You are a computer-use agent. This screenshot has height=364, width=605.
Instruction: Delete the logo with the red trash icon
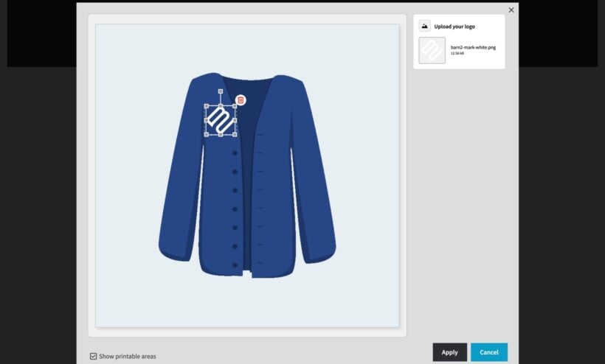[x=241, y=100]
